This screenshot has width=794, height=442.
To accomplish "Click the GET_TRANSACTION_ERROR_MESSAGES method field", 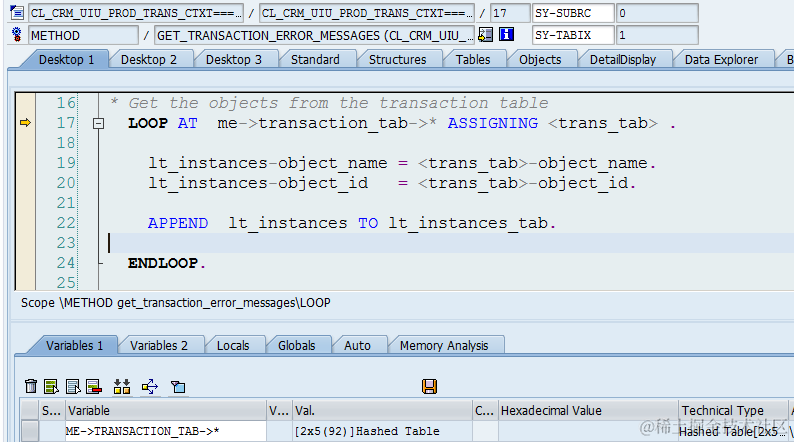I will [314, 35].
